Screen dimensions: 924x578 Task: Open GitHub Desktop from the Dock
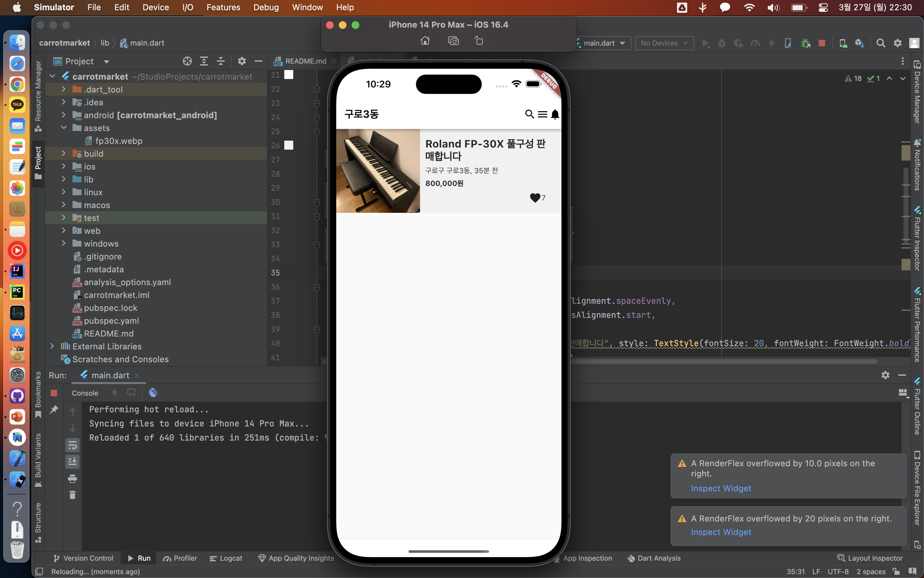(x=17, y=396)
